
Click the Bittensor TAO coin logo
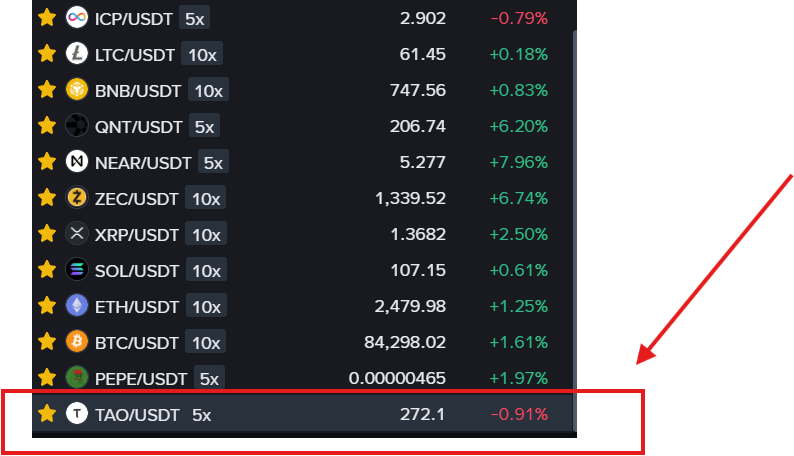[x=77, y=413]
